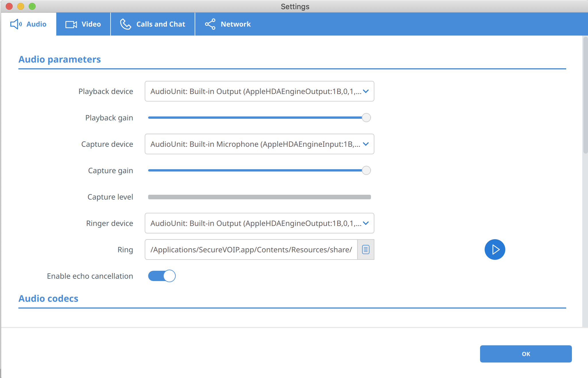Click the Capture gain slider handle
The height and width of the screenshot is (378, 588).
366,170
